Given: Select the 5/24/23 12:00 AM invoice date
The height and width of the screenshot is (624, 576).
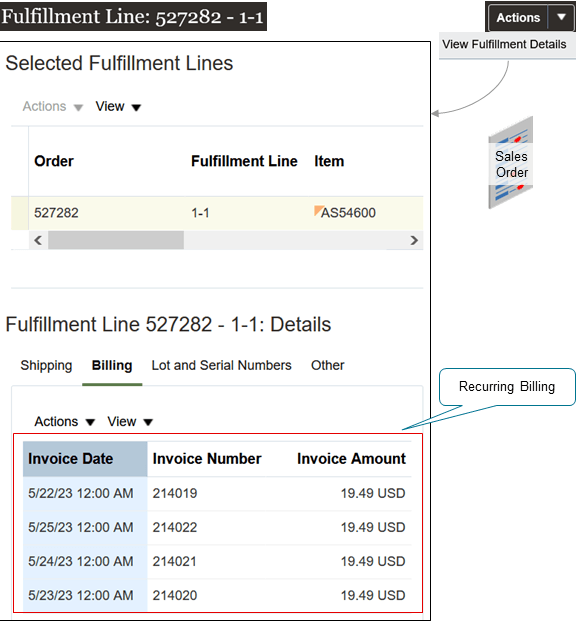Looking at the screenshot, I should [81, 562].
